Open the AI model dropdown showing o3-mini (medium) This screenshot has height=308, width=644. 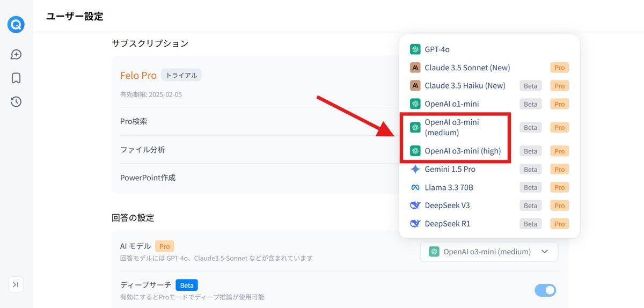[489, 251]
